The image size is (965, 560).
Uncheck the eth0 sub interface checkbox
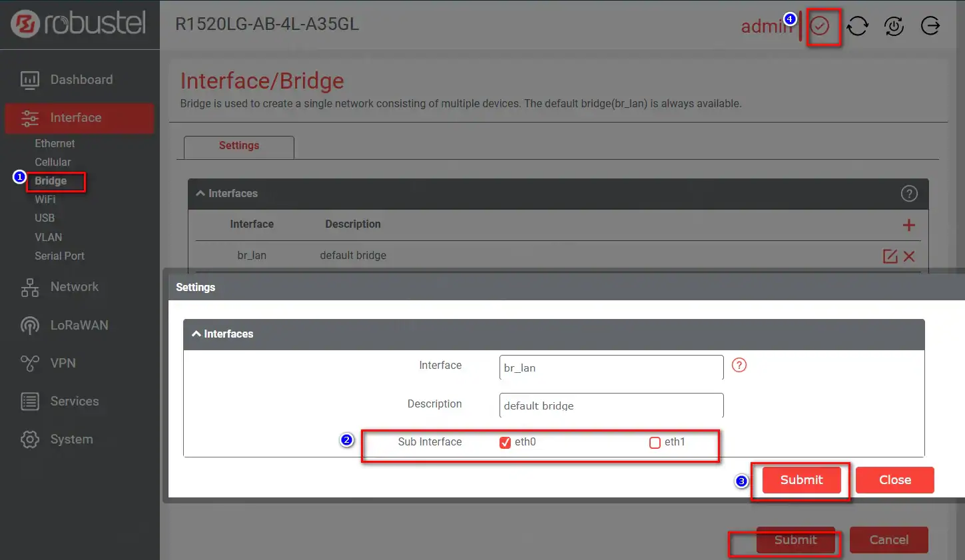(x=505, y=443)
